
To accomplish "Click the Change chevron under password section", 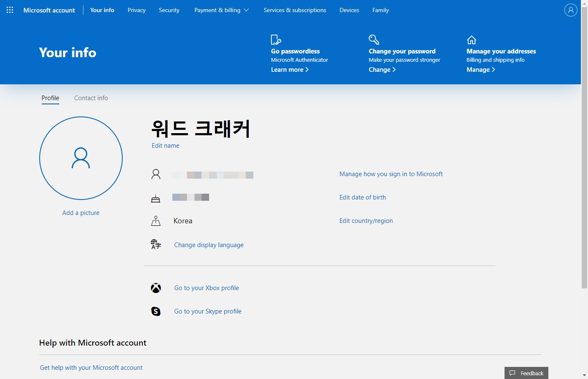I will (x=382, y=69).
